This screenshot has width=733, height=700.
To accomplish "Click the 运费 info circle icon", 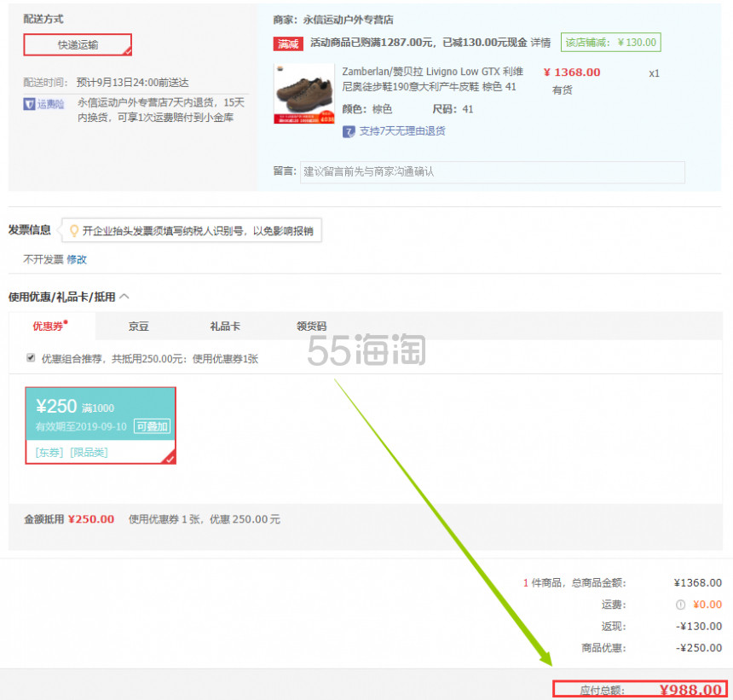I will (681, 605).
